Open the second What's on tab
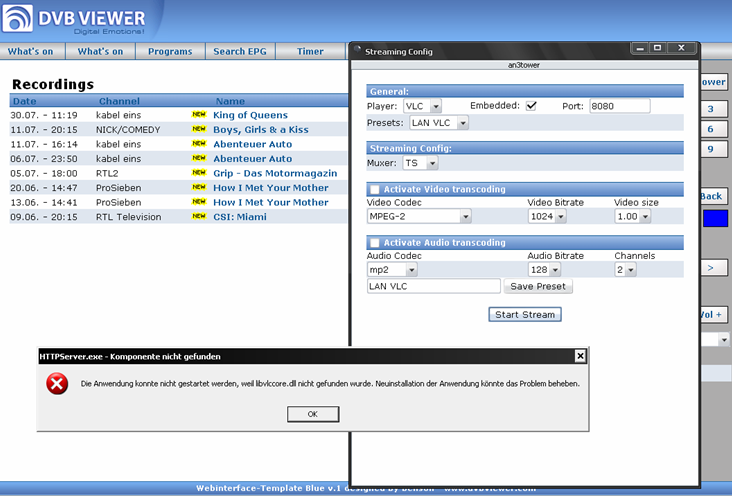The width and height of the screenshot is (732, 496). 100,51
